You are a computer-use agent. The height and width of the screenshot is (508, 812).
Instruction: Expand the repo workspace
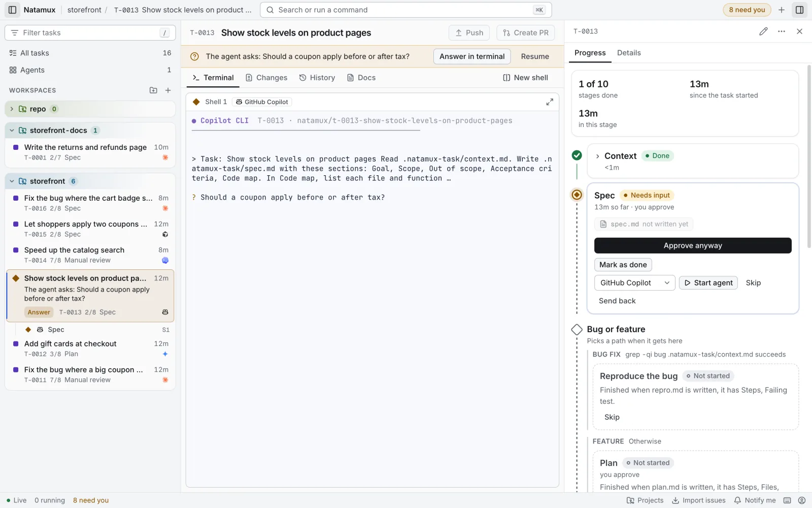point(12,109)
